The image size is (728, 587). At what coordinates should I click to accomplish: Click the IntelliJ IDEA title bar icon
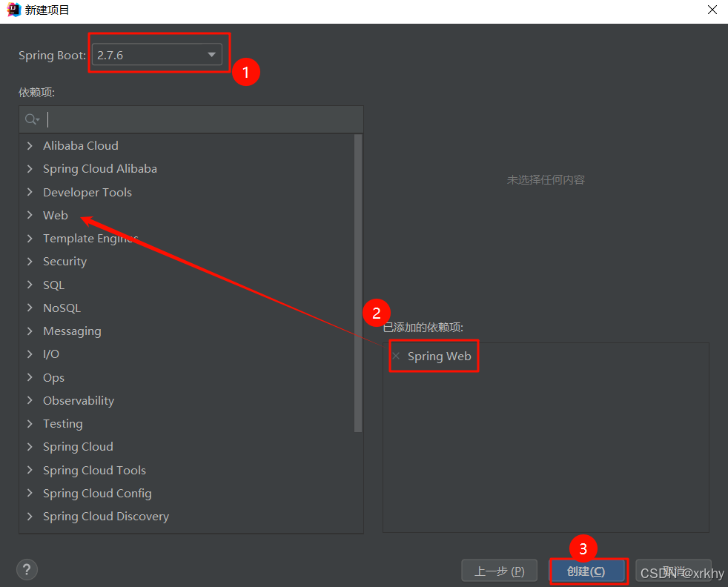click(14, 10)
